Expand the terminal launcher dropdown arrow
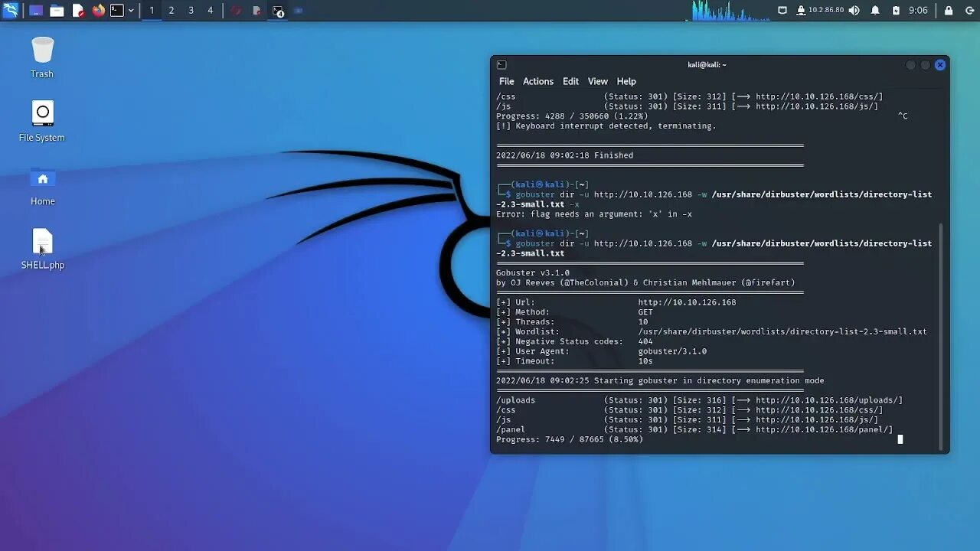Viewport: 980px width, 551px height. (x=131, y=11)
